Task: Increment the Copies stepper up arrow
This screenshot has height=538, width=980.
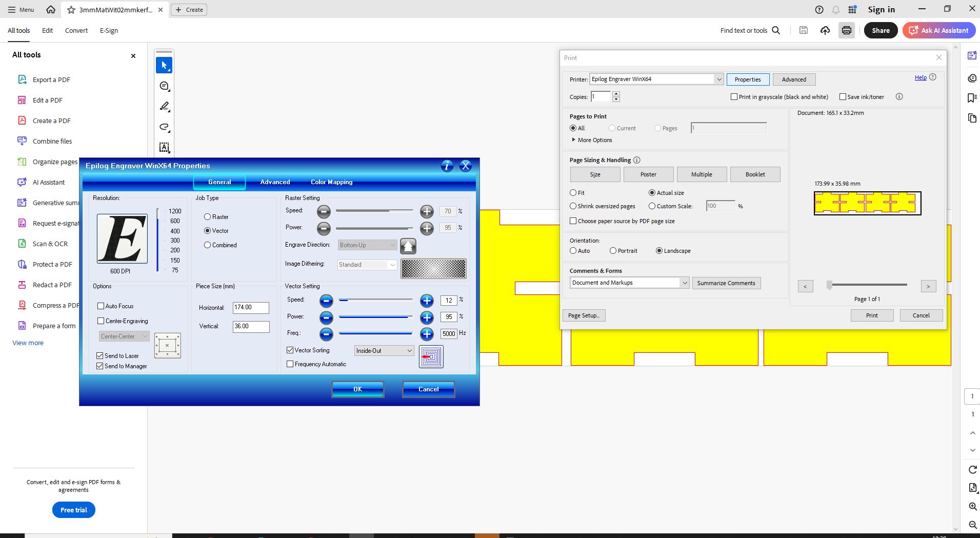Action: [x=616, y=94]
